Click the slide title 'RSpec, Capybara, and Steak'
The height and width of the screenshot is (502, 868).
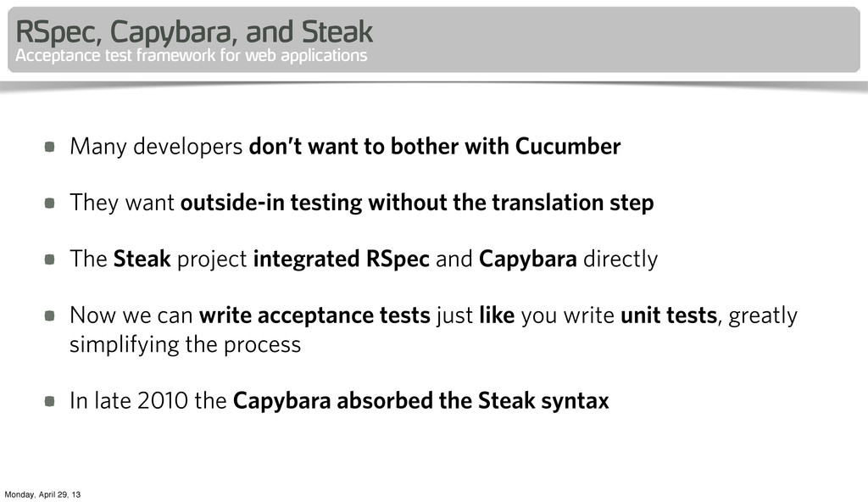(194, 31)
